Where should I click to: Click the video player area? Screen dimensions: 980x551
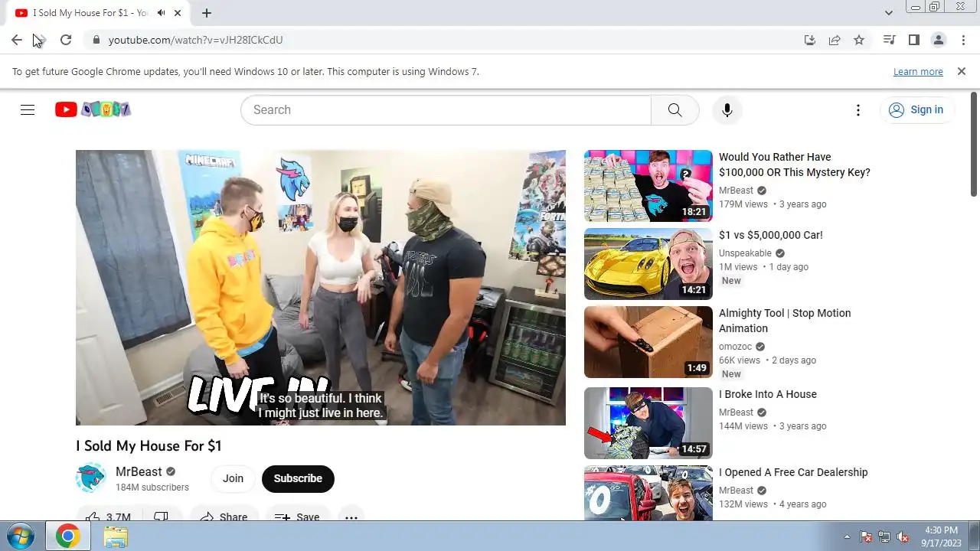pos(321,287)
